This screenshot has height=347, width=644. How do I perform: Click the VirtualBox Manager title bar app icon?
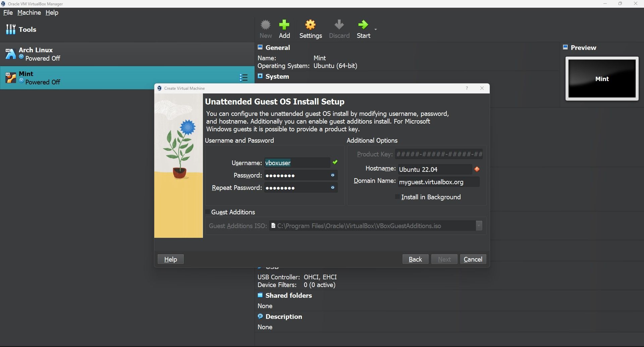3,4
